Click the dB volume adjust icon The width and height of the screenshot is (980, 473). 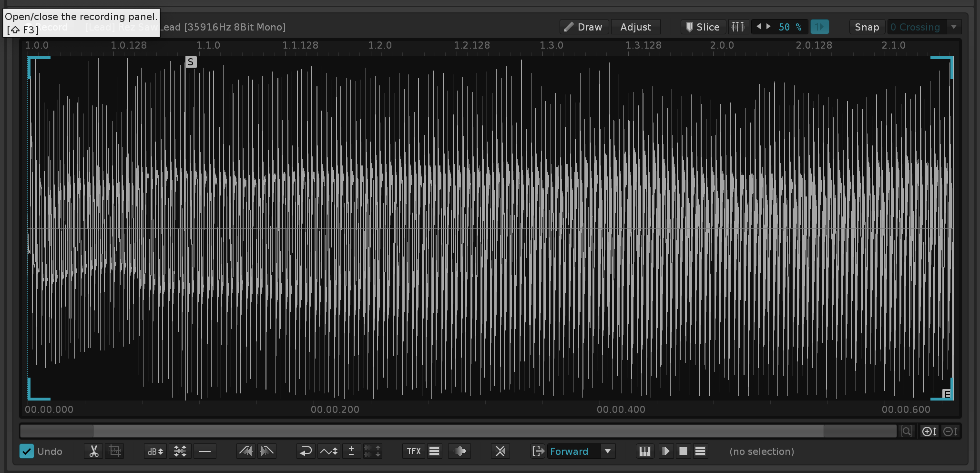(155, 451)
